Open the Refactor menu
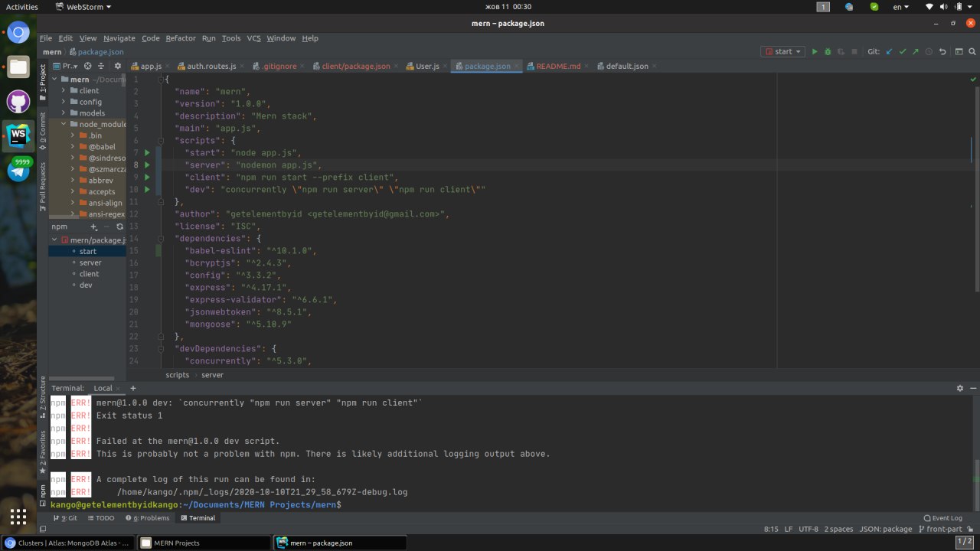Screen dimensions: 980x551 pos(181,38)
